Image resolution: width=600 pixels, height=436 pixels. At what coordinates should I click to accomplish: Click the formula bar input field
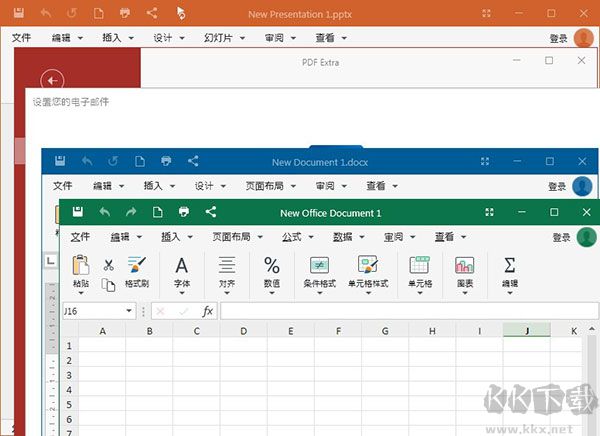pos(409,311)
